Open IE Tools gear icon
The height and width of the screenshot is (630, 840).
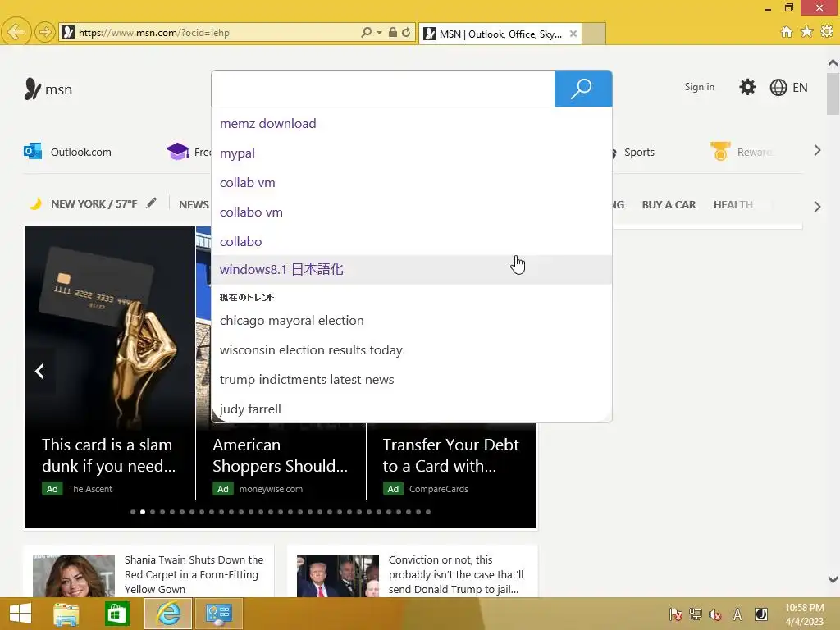(x=827, y=32)
